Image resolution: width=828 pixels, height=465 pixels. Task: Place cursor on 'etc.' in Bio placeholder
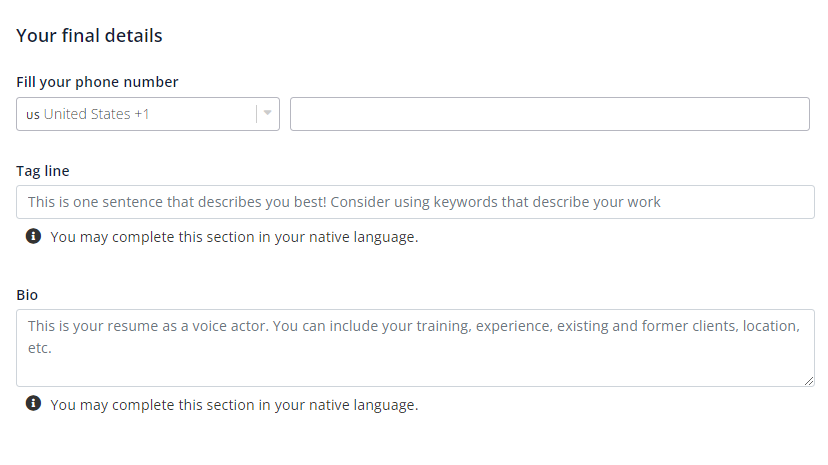tap(40, 348)
